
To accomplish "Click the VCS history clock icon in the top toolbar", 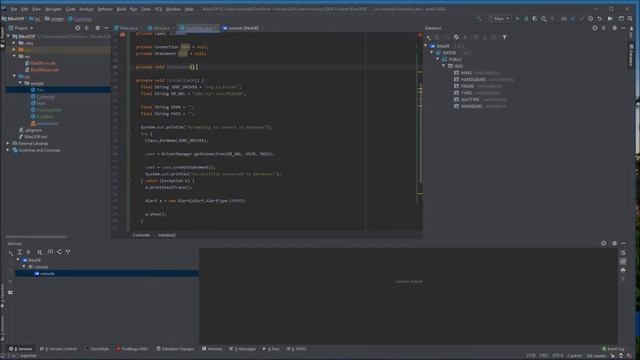I will [x=591, y=19].
